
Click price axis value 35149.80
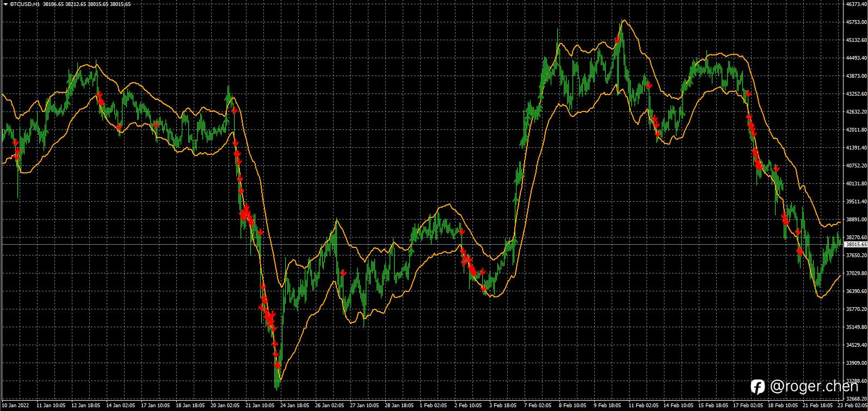point(856,327)
